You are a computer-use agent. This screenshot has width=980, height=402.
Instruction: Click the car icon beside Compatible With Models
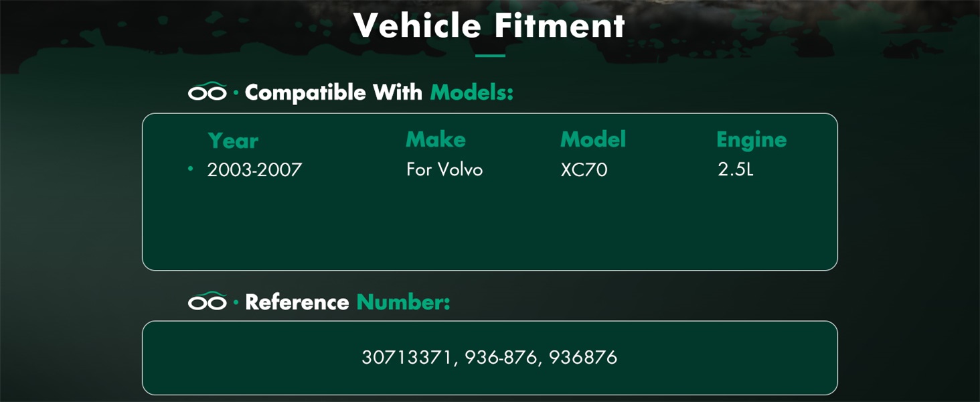point(208,92)
